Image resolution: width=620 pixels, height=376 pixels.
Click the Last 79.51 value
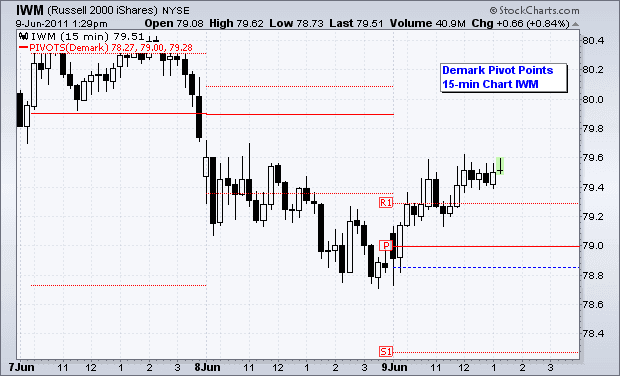click(356, 24)
